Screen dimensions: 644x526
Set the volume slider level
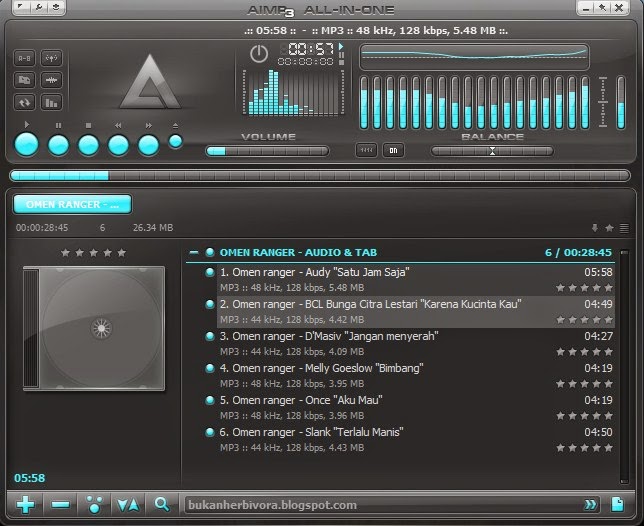[267, 151]
